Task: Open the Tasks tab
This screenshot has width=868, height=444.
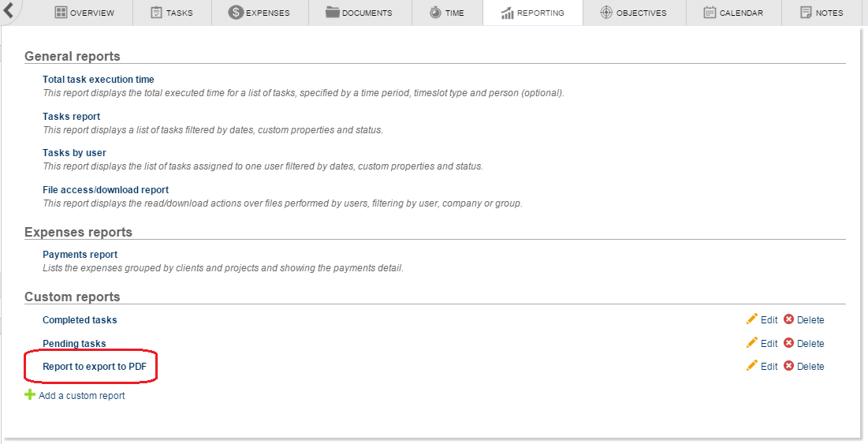Action: tap(171, 13)
